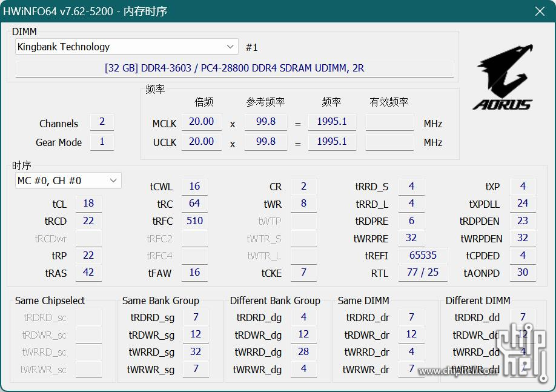Select the tWRWR_sg value 7
This screenshot has height=392, width=556.
[x=196, y=370]
